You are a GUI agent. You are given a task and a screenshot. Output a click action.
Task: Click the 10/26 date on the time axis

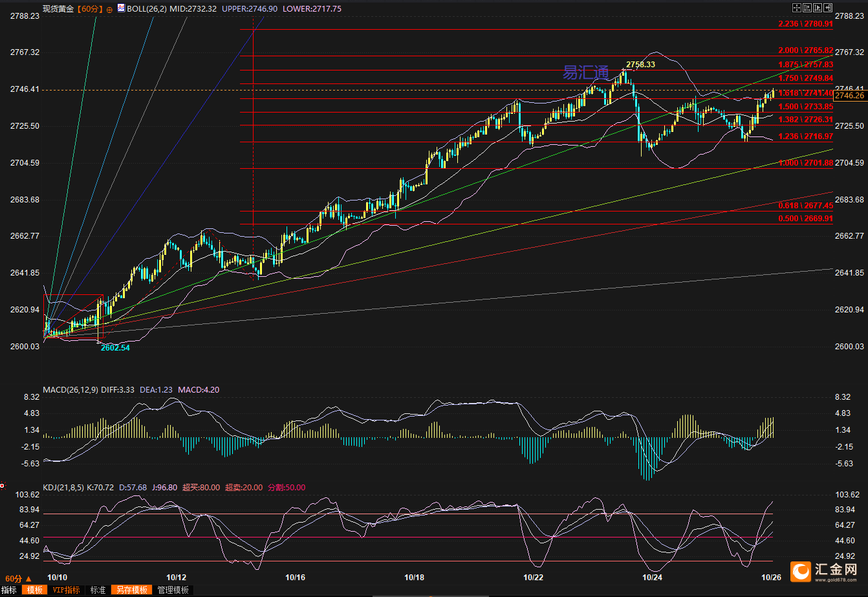point(770,577)
